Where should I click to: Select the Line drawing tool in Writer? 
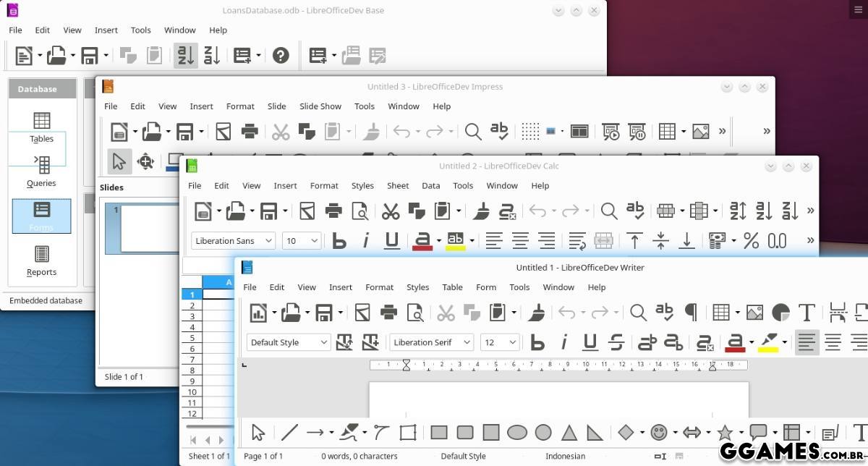coord(289,433)
